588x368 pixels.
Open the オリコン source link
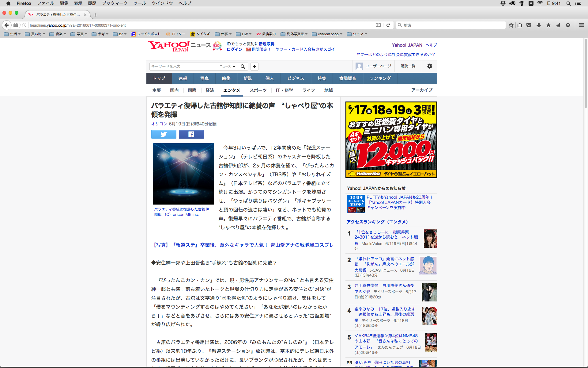[159, 124]
